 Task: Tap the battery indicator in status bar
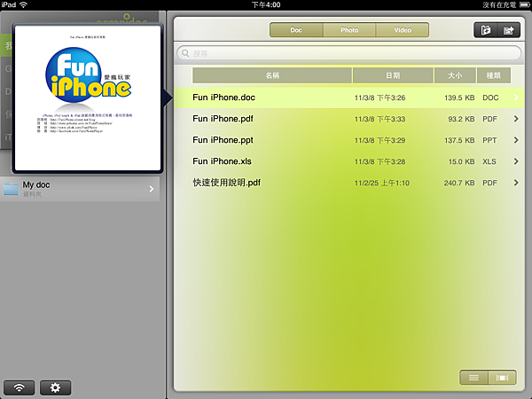tap(524, 4)
